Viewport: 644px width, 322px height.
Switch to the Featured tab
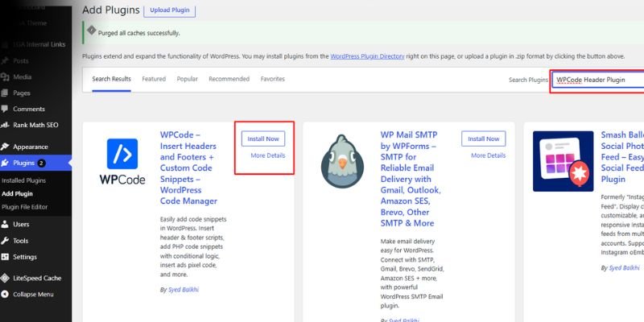tap(154, 79)
